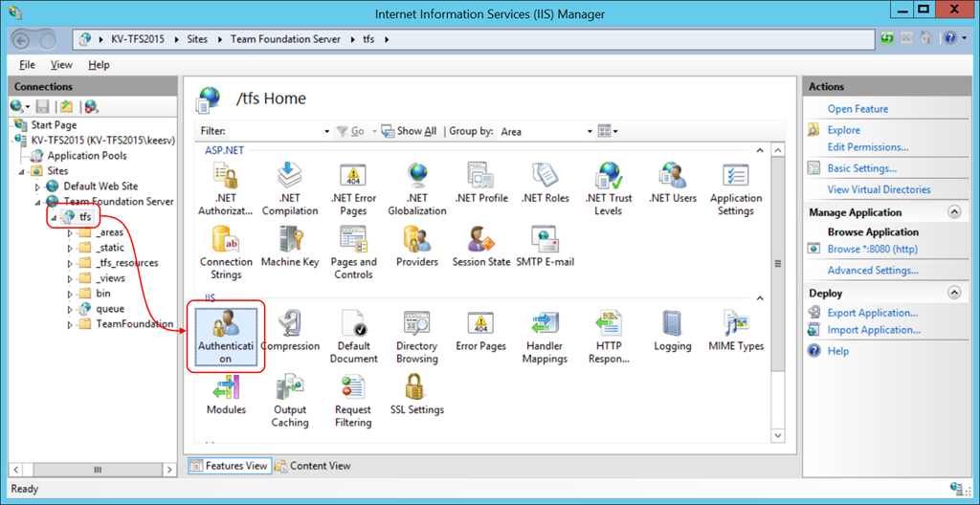Open the Session State feature
The image size is (980, 505).
coord(481,246)
